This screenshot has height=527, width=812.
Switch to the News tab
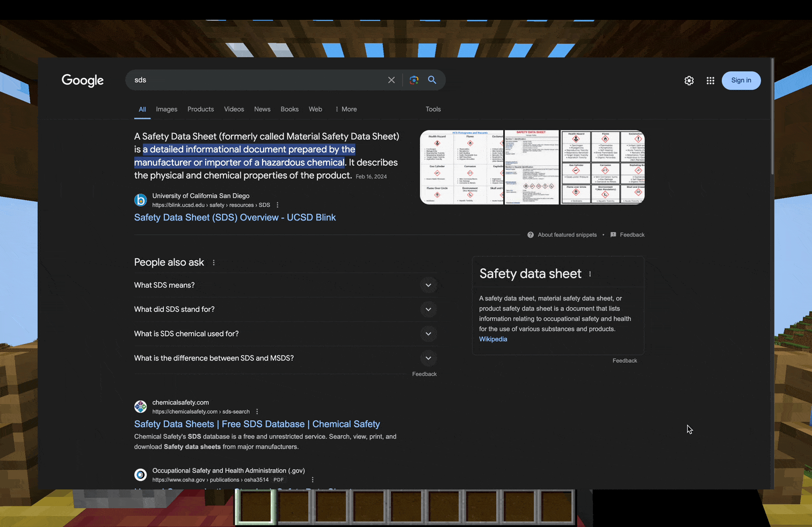click(262, 109)
